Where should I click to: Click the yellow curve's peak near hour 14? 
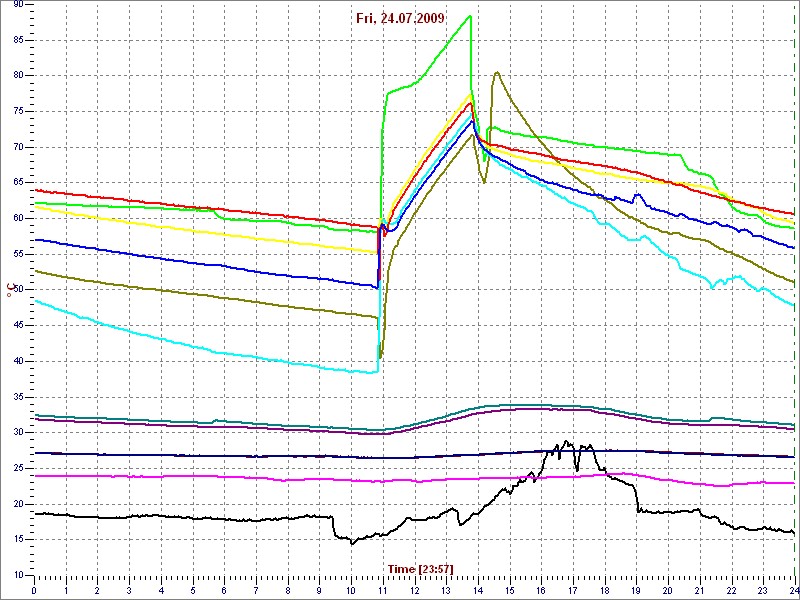point(471,93)
